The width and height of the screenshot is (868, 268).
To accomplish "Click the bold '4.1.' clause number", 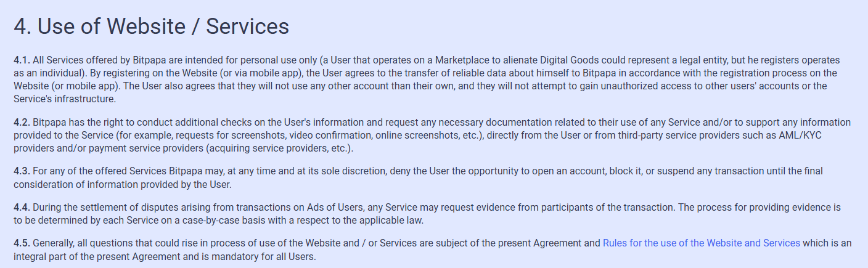I will (x=22, y=60).
